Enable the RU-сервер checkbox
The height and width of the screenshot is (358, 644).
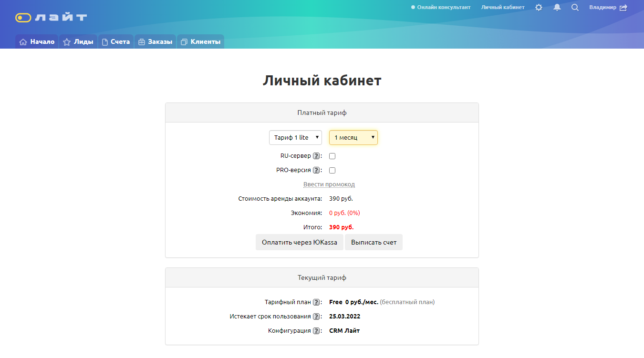[x=332, y=156]
